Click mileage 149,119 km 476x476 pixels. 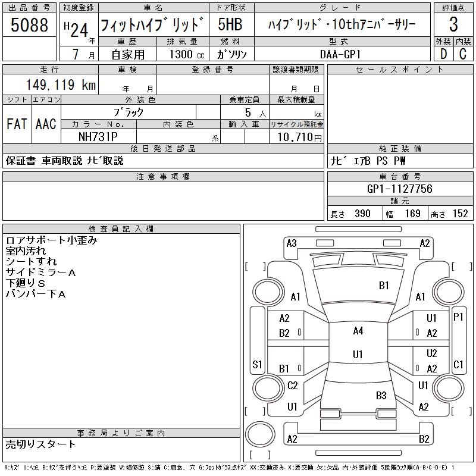(x=61, y=84)
